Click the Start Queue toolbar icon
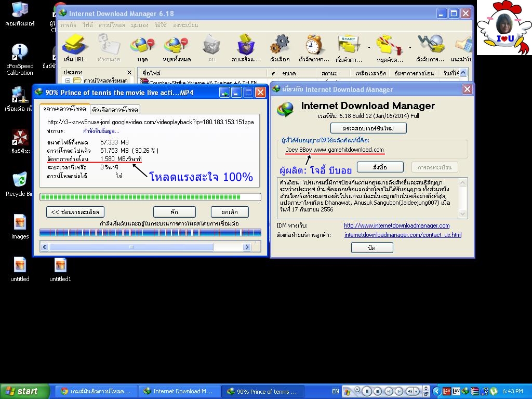Viewport: 532px width, 399px height. pyautogui.click(x=349, y=48)
